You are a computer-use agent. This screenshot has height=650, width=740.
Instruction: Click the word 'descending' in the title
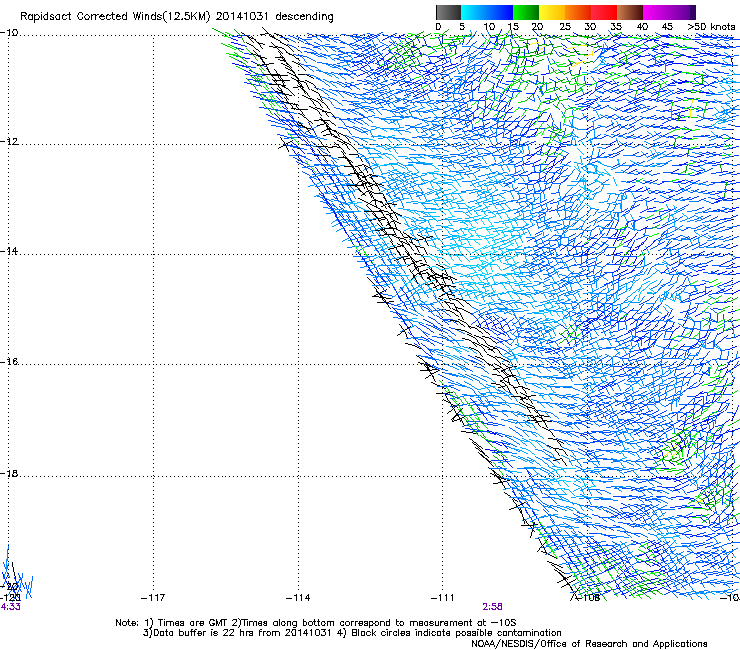coord(304,16)
